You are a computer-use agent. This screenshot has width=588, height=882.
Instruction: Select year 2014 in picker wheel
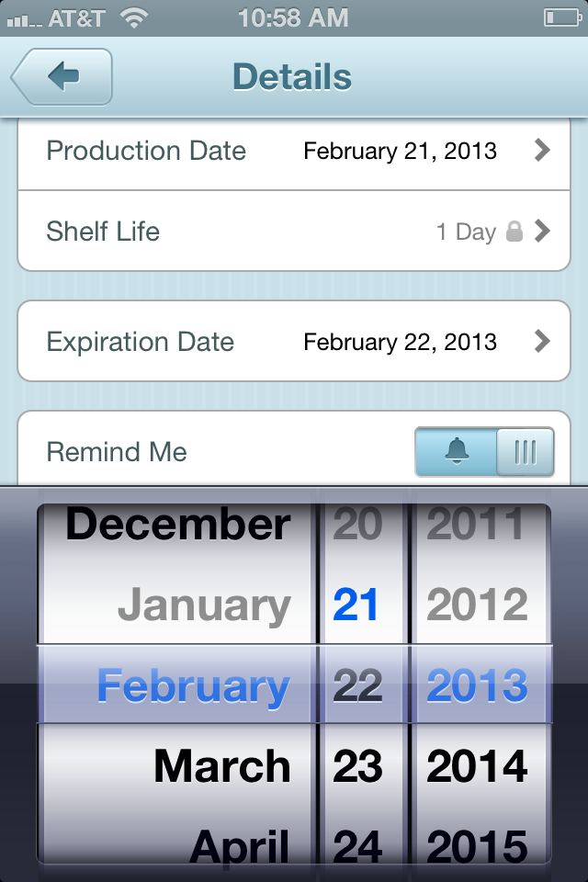(477, 766)
